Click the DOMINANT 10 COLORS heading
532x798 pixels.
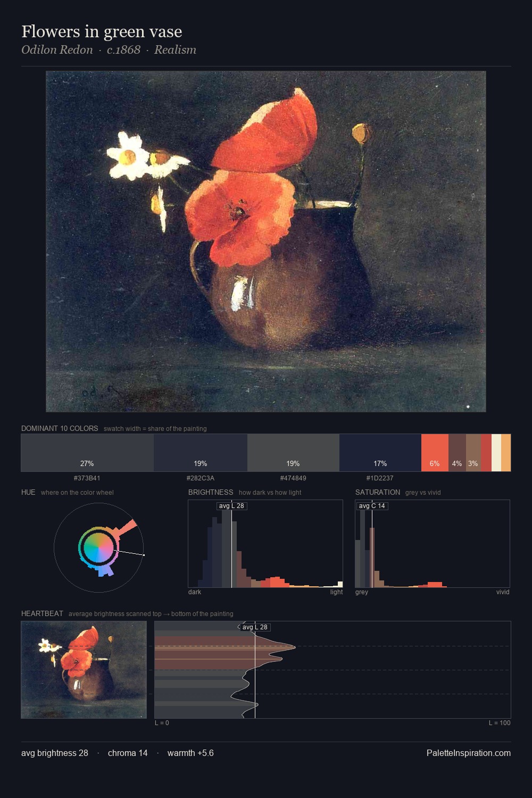pos(60,428)
